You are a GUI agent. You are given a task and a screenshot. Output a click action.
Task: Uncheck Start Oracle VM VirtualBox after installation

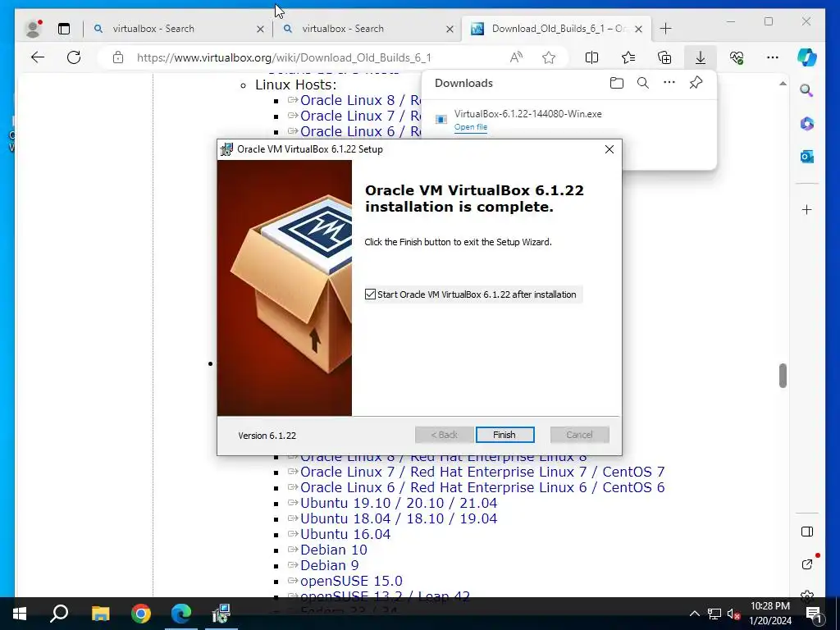370,294
